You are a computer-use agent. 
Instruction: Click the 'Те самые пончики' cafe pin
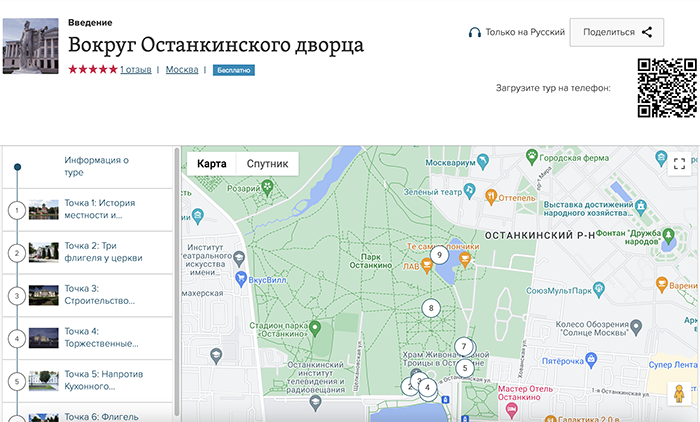click(x=465, y=259)
